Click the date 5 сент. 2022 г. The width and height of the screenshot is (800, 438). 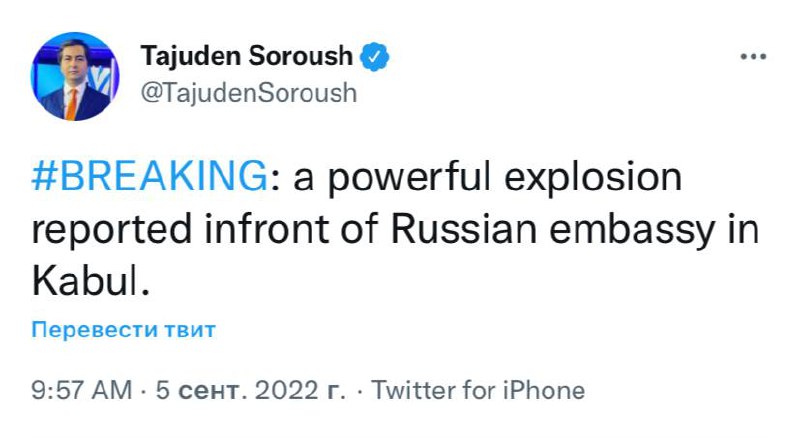[x=251, y=390]
